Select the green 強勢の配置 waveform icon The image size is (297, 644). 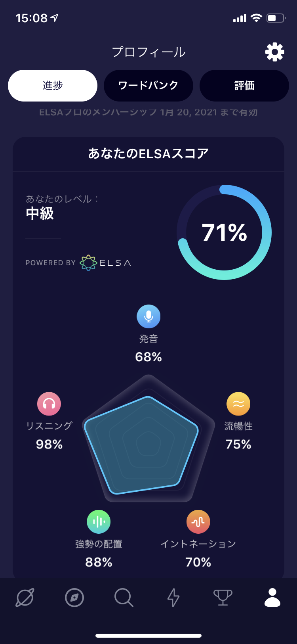99,521
